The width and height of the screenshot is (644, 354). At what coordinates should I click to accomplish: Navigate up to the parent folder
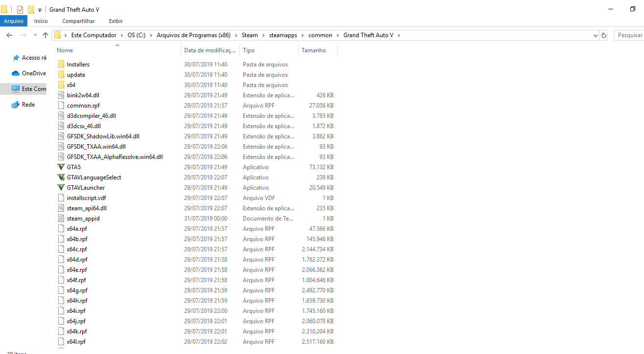pyautogui.click(x=45, y=35)
